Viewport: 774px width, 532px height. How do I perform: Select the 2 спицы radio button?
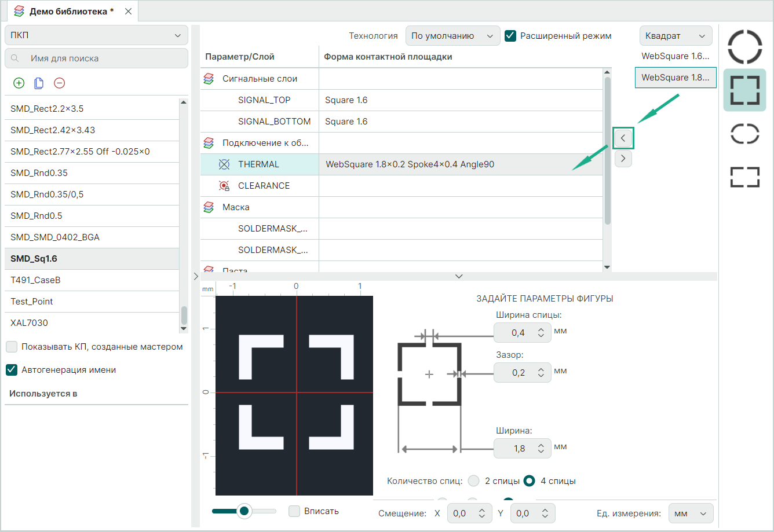(474, 481)
